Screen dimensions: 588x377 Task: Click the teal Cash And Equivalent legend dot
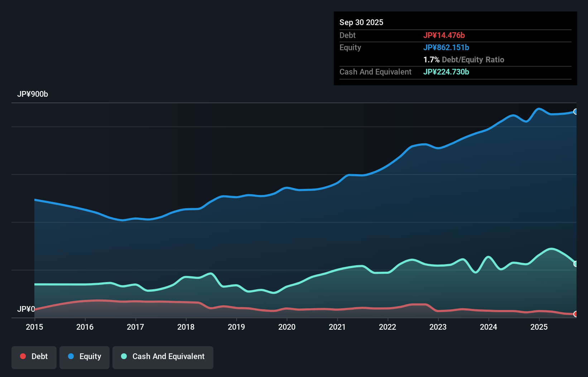pyautogui.click(x=123, y=356)
